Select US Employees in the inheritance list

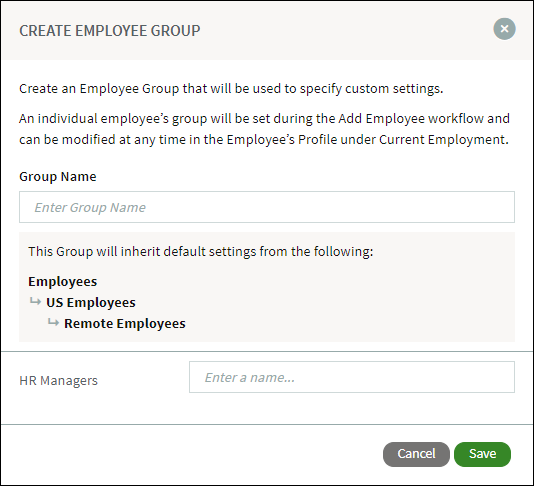click(91, 302)
